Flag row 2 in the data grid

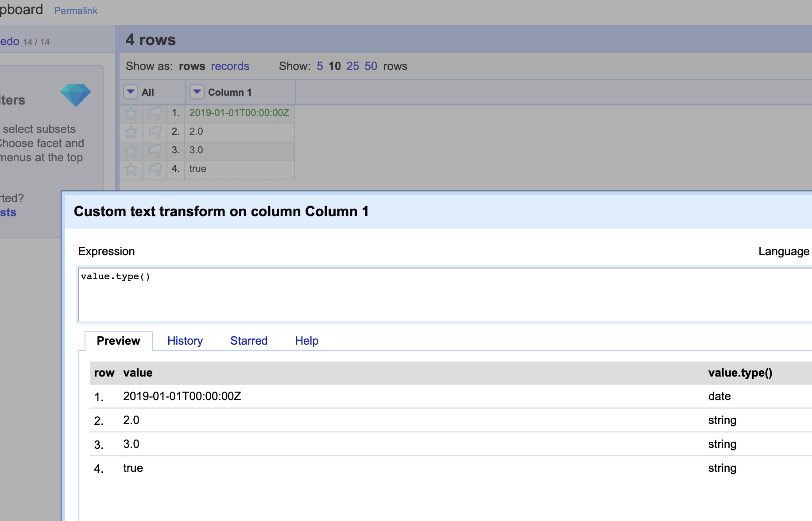[x=155, y=132]
